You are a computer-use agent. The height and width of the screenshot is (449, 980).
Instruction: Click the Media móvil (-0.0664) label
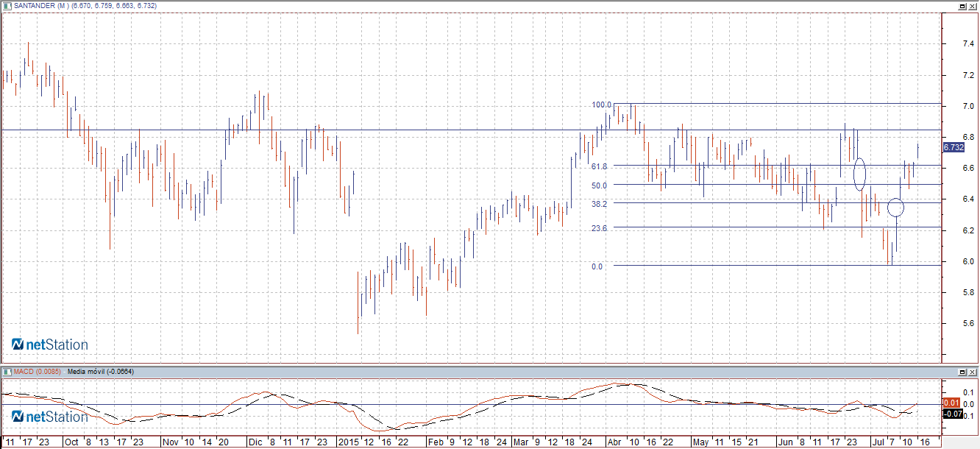[x=100, y=372]
